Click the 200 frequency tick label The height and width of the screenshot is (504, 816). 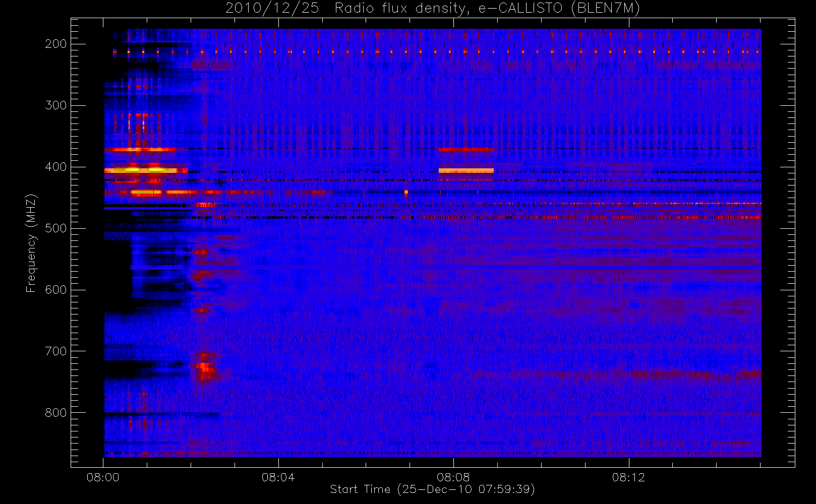point(55,44)
